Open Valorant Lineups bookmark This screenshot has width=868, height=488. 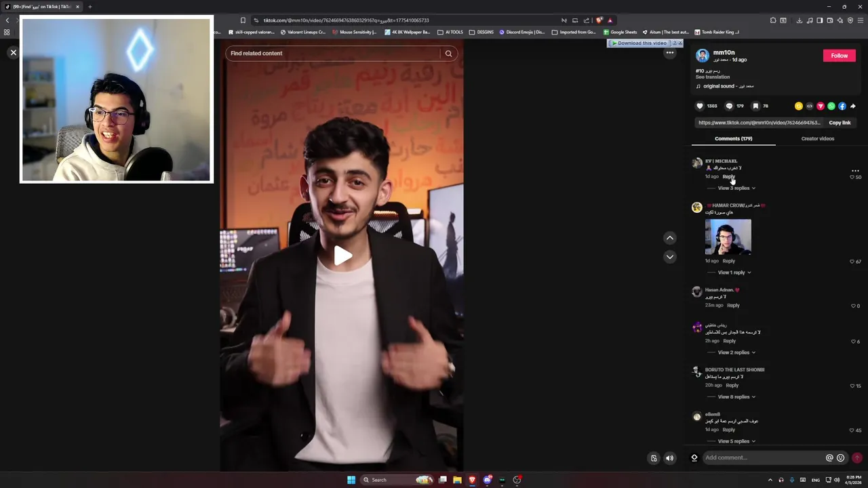pos(303,32)
